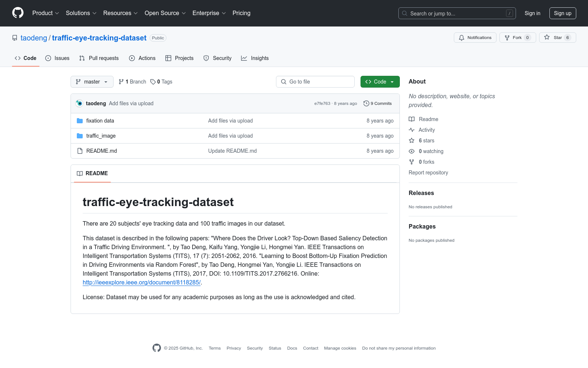Click the Sign in link
This screenshot has height=368, width=588.
[x=533, y=13]
